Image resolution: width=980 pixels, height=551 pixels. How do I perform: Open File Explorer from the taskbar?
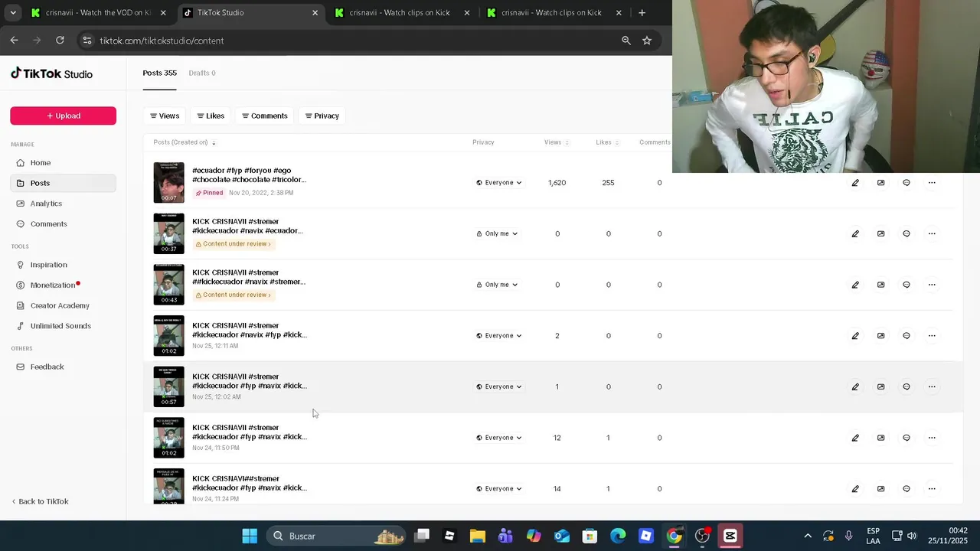(478, 536)
